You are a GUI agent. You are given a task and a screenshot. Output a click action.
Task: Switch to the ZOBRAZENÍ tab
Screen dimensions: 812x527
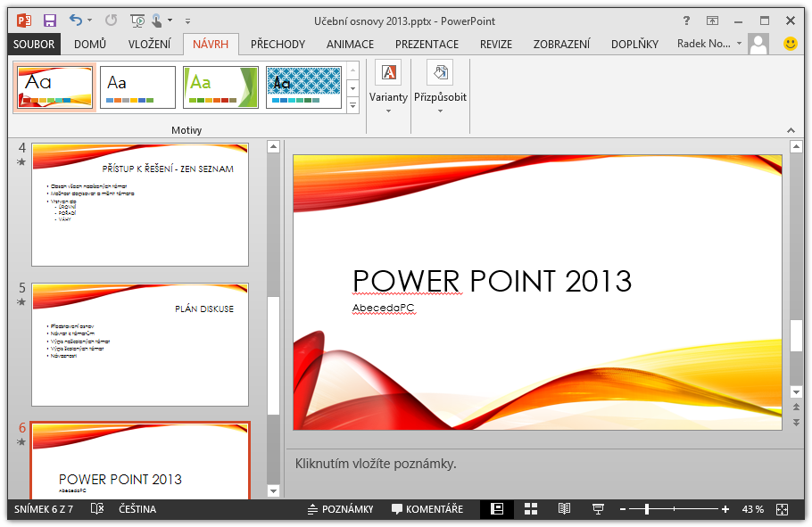coord(561,44)
